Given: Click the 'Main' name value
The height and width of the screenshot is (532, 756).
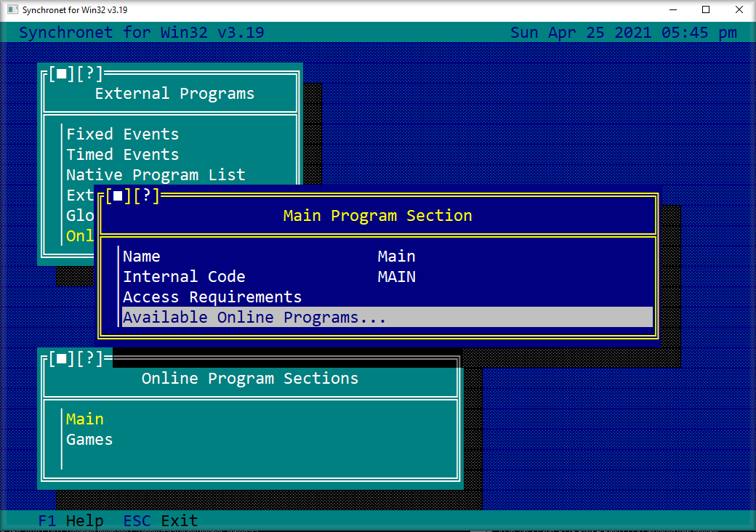Looking at the screenshot, I should pos(396,257).
